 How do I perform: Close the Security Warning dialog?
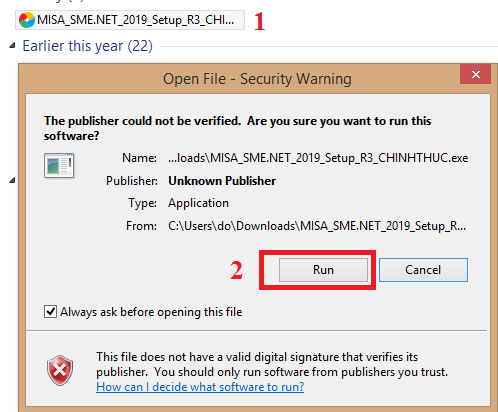pyautogui.click(x=476, y=74)
